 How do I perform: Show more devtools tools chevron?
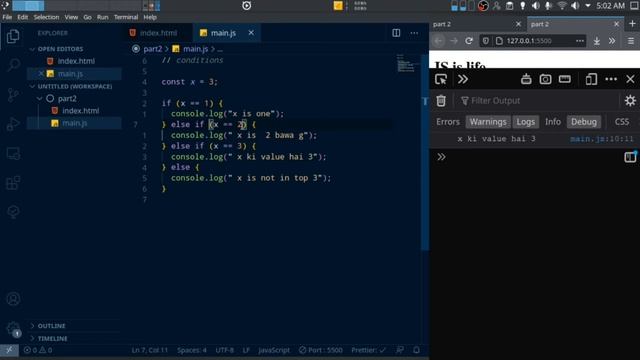[462, 79]
